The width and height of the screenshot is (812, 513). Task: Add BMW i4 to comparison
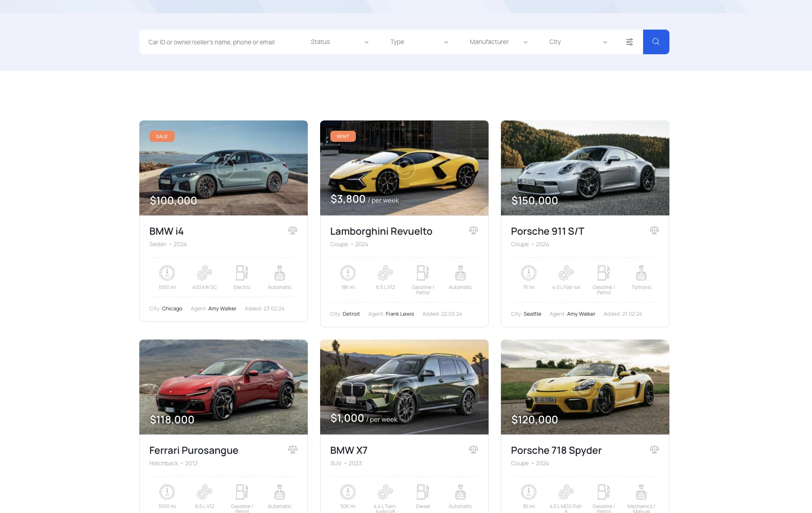293,231
